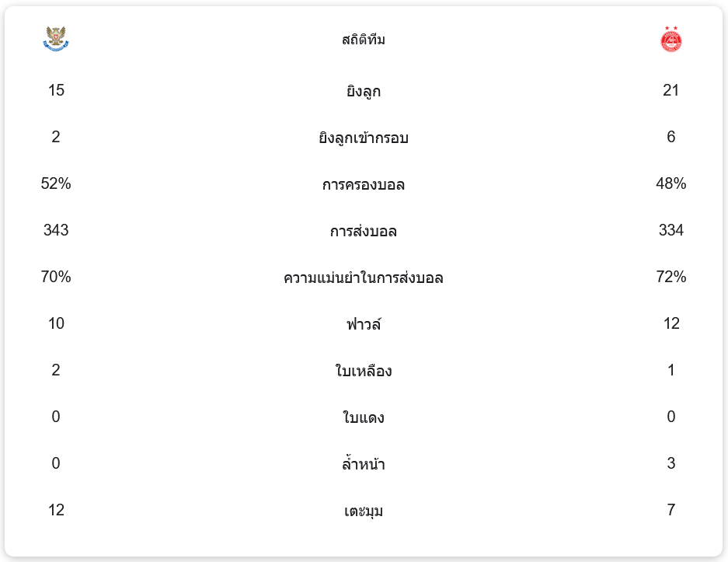Click the ล้ำหน้า stat label
This screenshot has height=562, width=728.
pyautogui.click(x=364, y=465)
